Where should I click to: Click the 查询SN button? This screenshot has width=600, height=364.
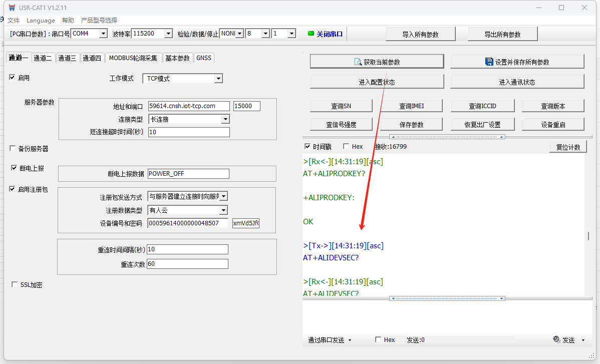pyautogui.click(x=341, y=106)
